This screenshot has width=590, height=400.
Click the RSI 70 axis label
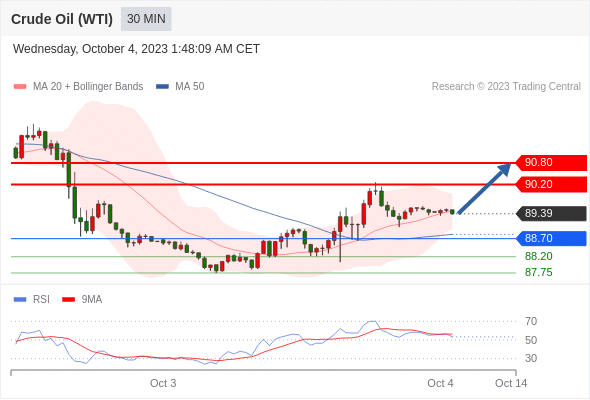coord(531,321)
